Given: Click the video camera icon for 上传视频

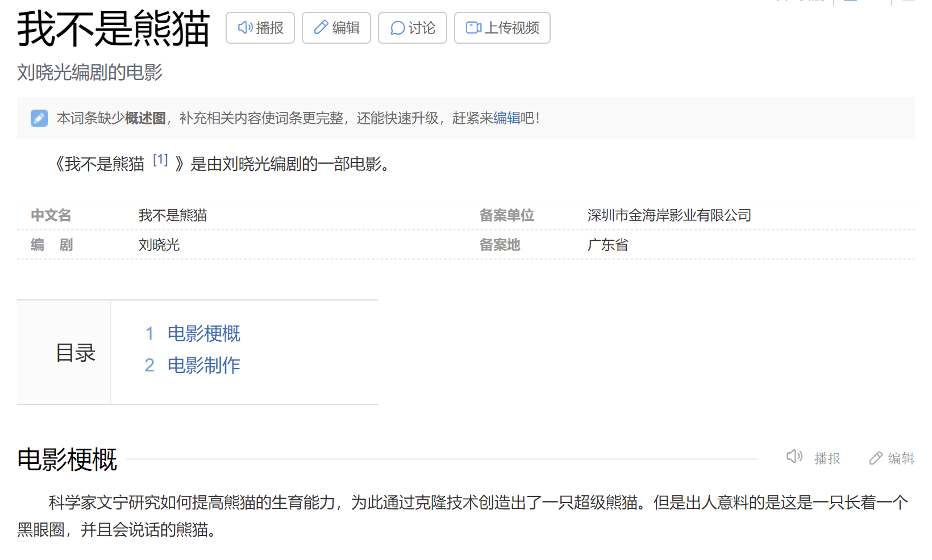Looking at the screenshot, I should point(473,28).
